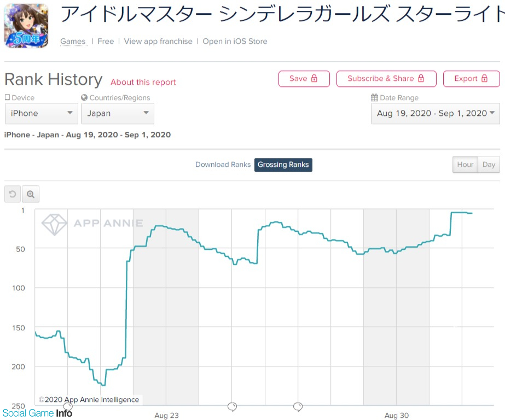Click Open in iOS Store link
Image resolution: width=505 pixels, height=420 pixels.
click(235, 41)
